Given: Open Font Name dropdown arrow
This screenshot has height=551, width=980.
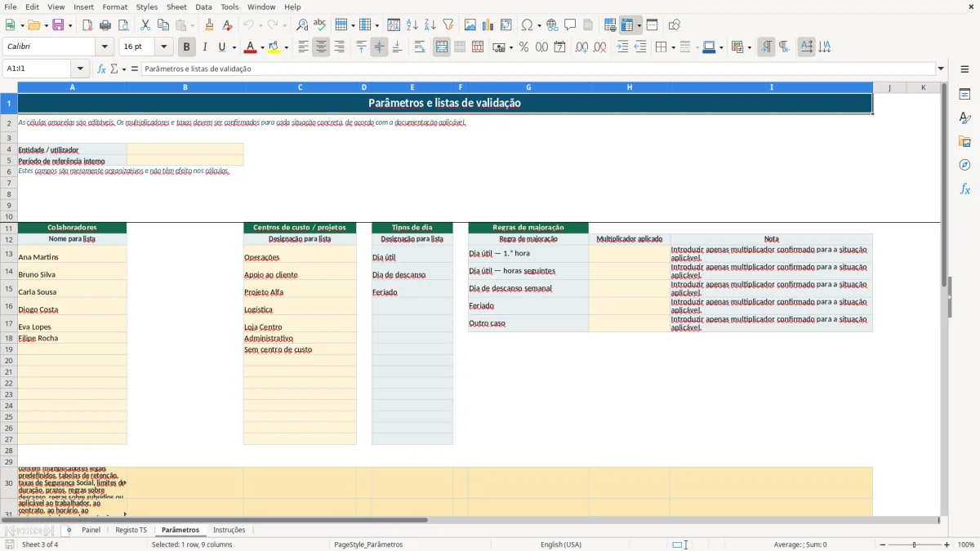Looking at the screenshot, I should [104, 47].
